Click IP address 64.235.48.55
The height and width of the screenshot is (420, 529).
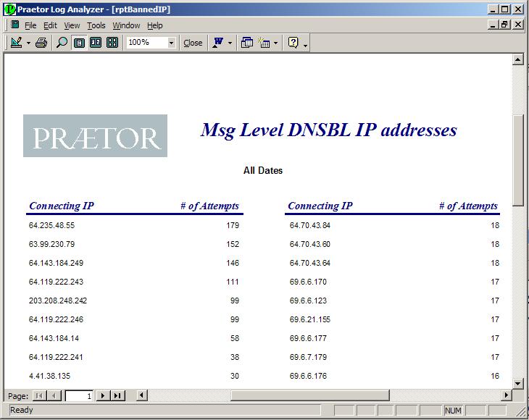click(x=51, y=225)
